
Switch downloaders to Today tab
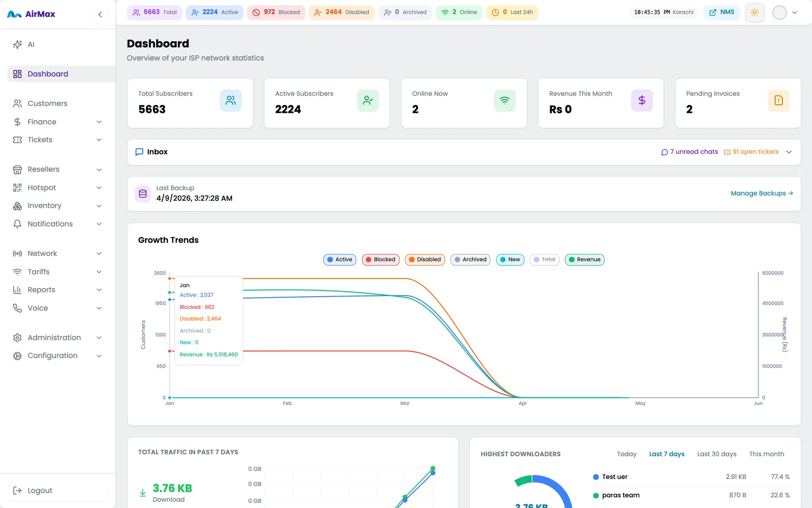(627, 454)
